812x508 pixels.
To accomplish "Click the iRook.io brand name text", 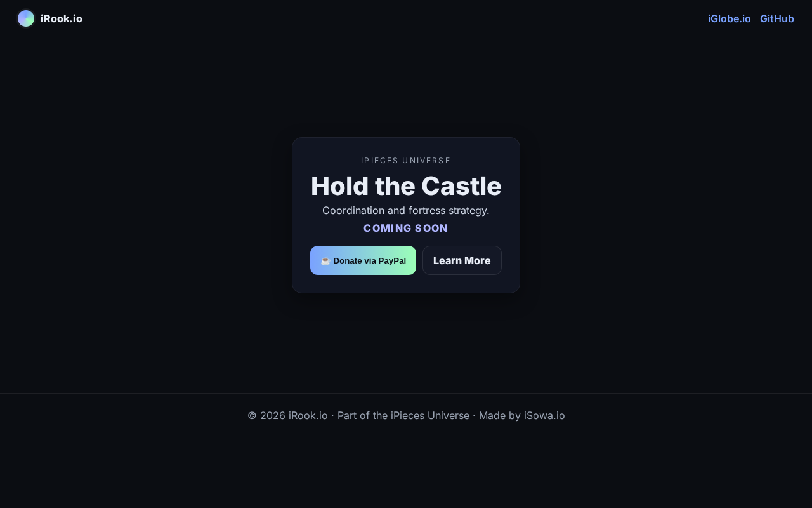I will [x=62, y=18].
